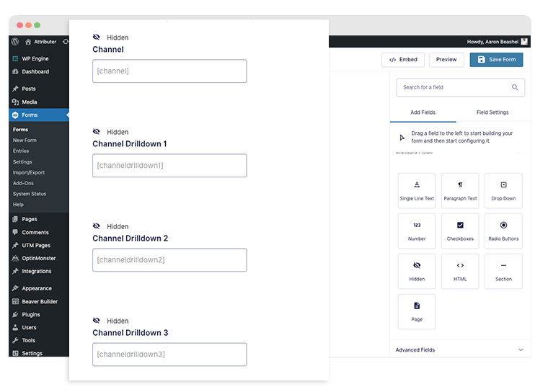Click the [channeldrilldown3] input field
The image size is (535, 392).
click(169, 354)
